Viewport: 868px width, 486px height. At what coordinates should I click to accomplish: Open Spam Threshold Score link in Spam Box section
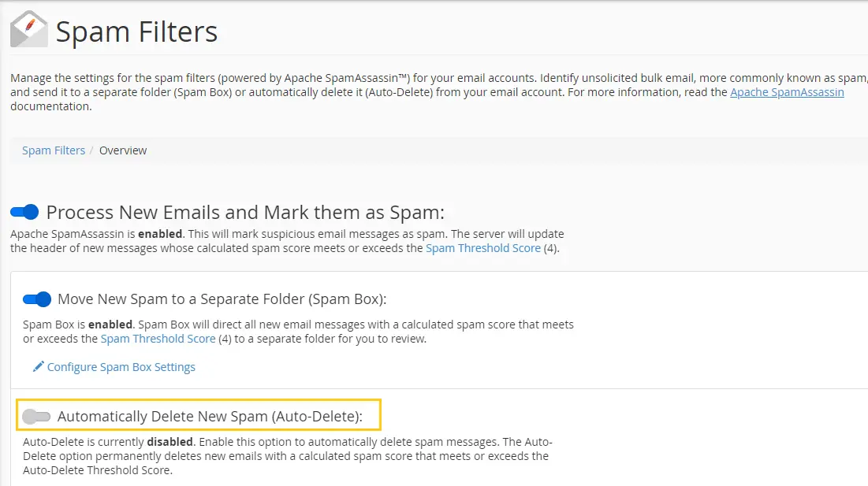pos(158,339)
